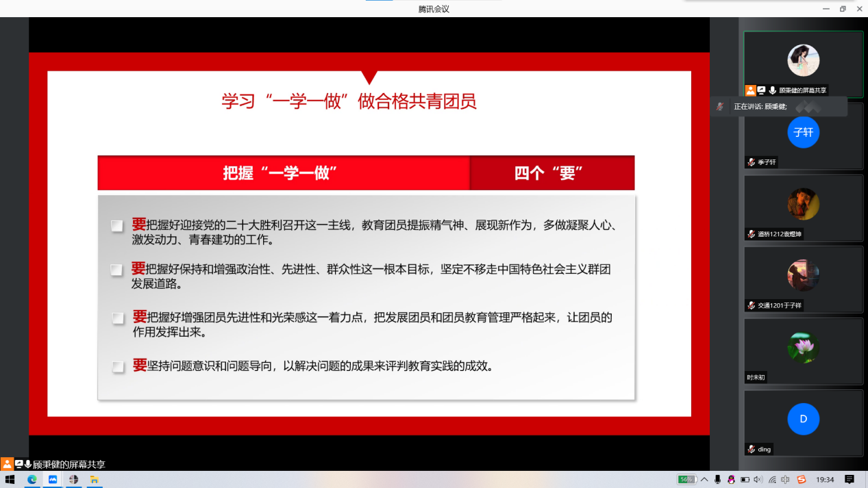This screenshot has width=868, height=488.
Task: Click the screen-share icon on the presenter's tile
Action: pos(761,90)
